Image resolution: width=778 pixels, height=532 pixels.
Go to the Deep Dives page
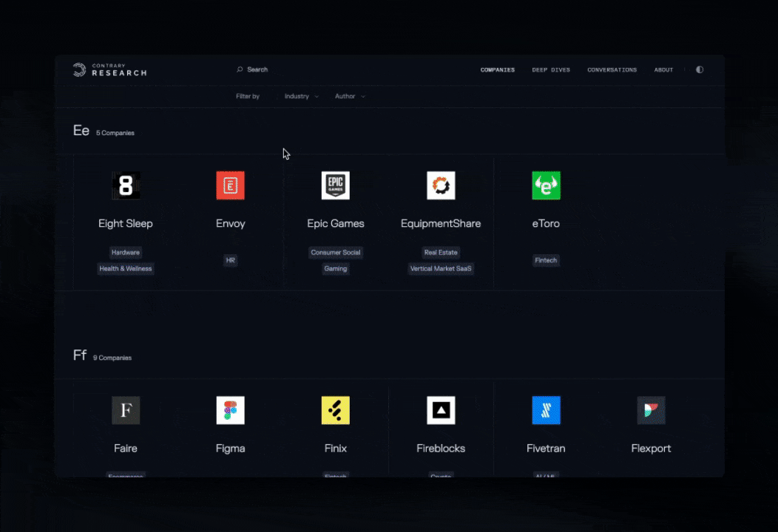point(551,70)
